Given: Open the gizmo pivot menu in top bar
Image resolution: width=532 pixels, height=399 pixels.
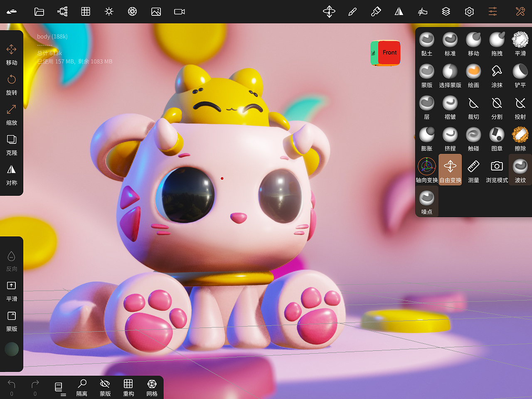Looking at the screenshot, I should point(329,12).
